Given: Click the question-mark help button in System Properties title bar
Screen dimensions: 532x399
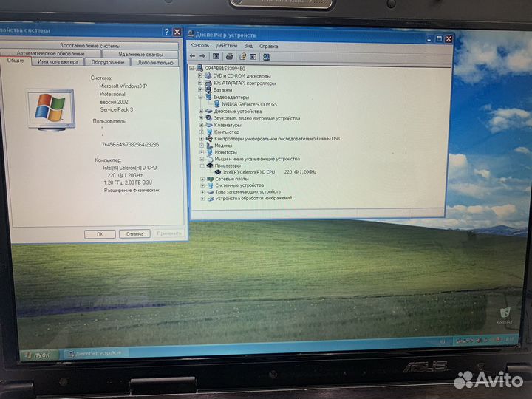Looking at the screenshot, I should pos(166,32).
